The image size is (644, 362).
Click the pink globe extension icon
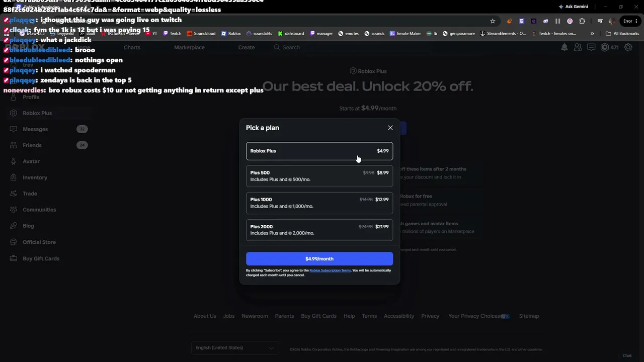[x=570, y=21]
